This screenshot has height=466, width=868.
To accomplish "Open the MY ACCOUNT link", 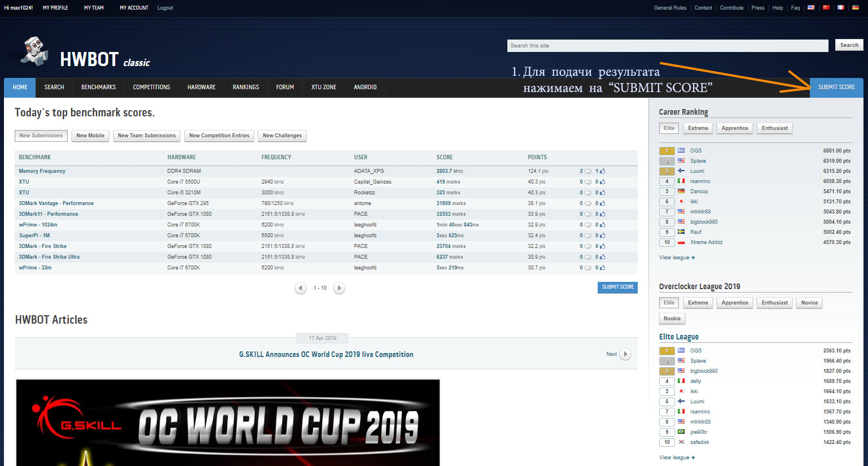I will click(134, 8).
